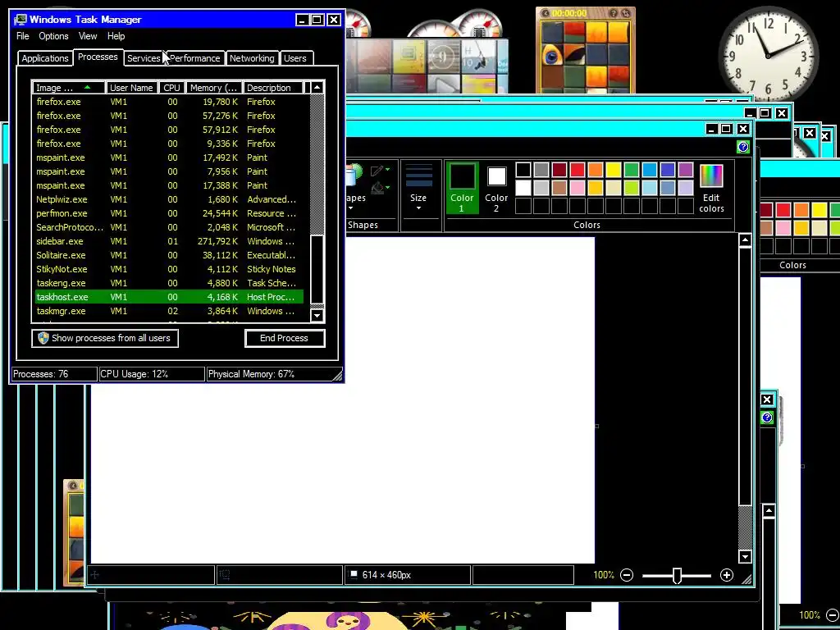Select the sidebar.exe process row
840x630 pixels.
click(x=169, y=241)
